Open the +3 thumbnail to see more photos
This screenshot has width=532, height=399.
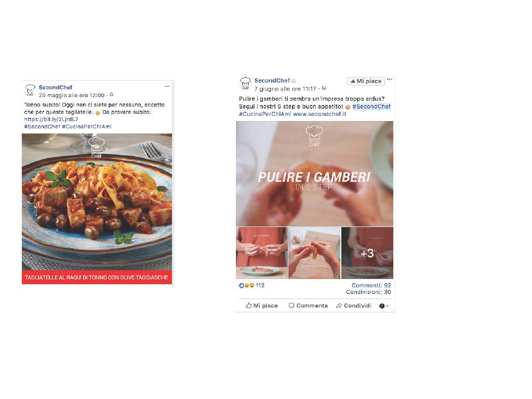click(x=367, y=253)
